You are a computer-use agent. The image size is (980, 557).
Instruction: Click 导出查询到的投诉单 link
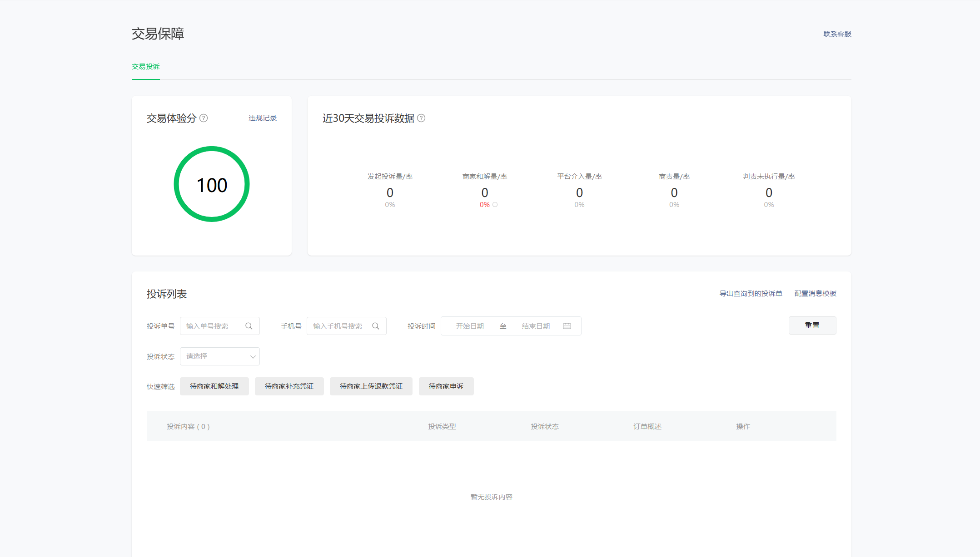751,294
